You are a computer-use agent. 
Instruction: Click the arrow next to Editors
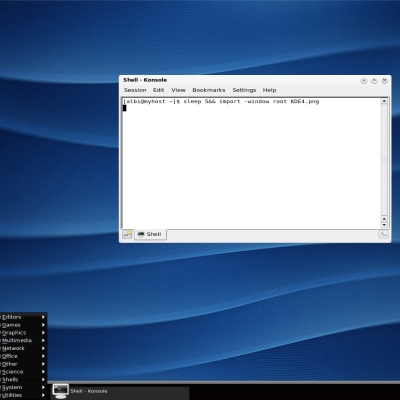click(43, 317)
